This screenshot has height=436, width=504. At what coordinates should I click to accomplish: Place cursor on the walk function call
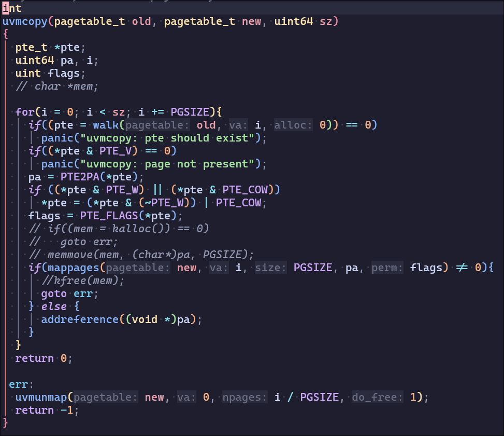[x=106, y=125]
